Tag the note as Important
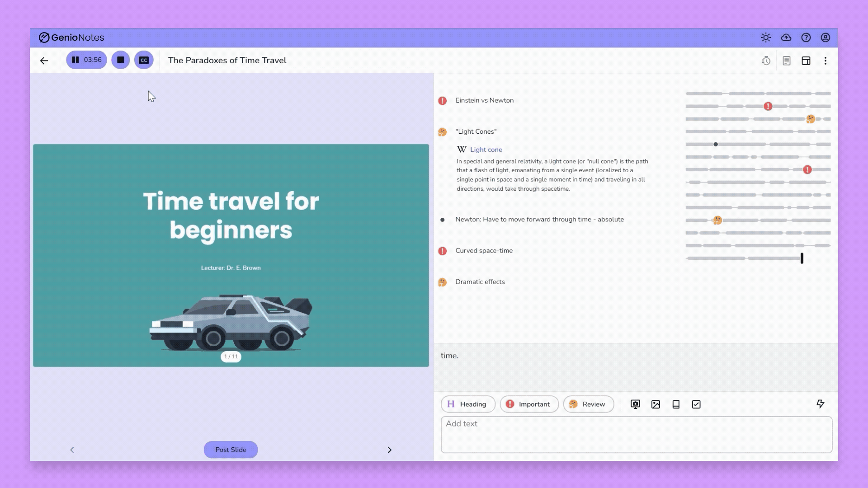 click(529, 404)
